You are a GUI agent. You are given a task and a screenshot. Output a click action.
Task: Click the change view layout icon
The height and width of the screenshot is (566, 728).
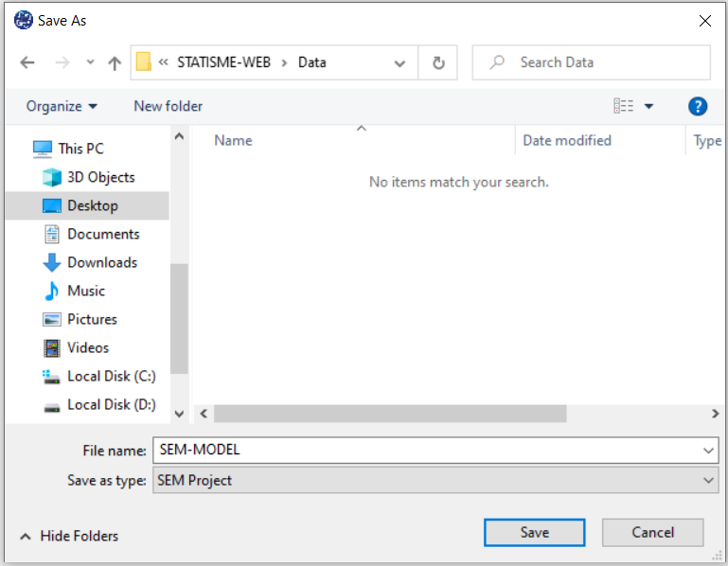click(x=624, y=106)
